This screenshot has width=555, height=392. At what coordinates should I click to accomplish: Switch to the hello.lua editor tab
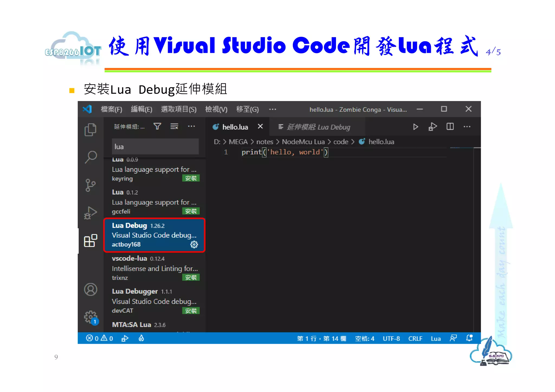(238, 127)
